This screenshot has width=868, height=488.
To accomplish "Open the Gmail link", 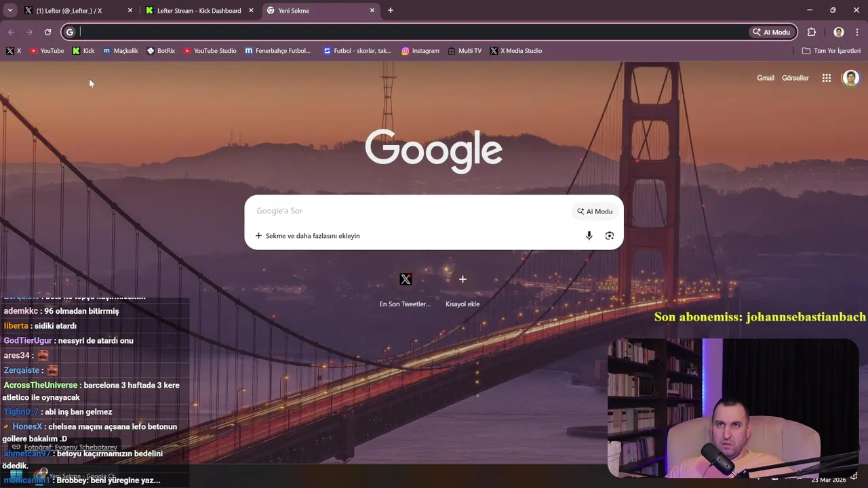I will 766,78.
